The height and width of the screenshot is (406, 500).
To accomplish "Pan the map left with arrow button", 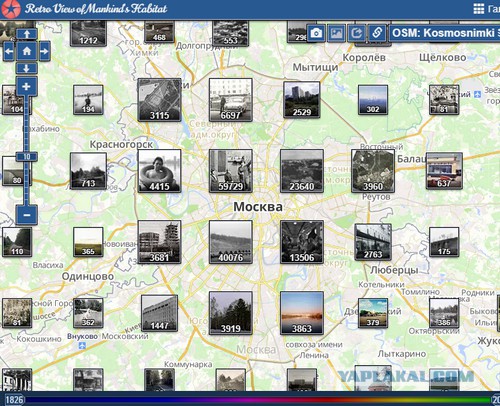I will (9, 51).
